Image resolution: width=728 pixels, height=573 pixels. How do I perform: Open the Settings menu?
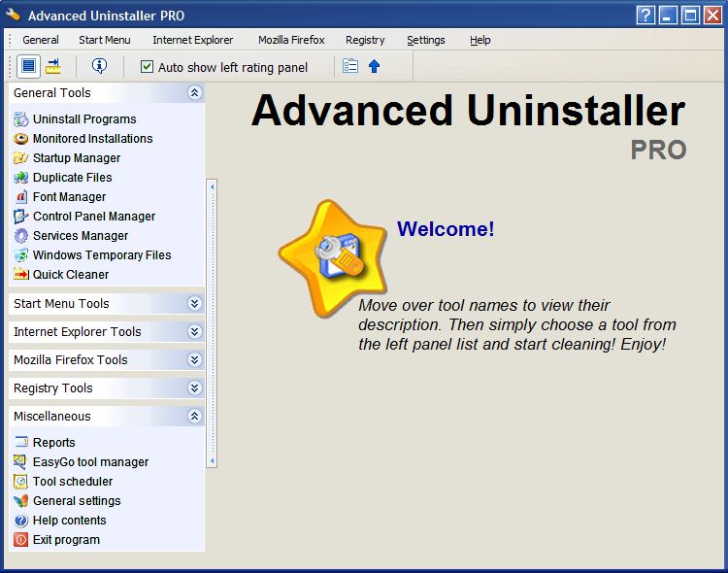[425, 40]
